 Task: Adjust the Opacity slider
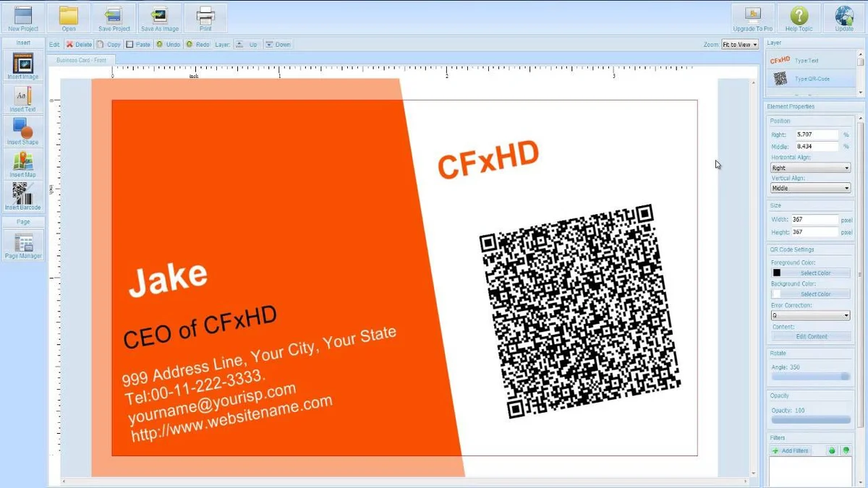[x=811, y=419]
